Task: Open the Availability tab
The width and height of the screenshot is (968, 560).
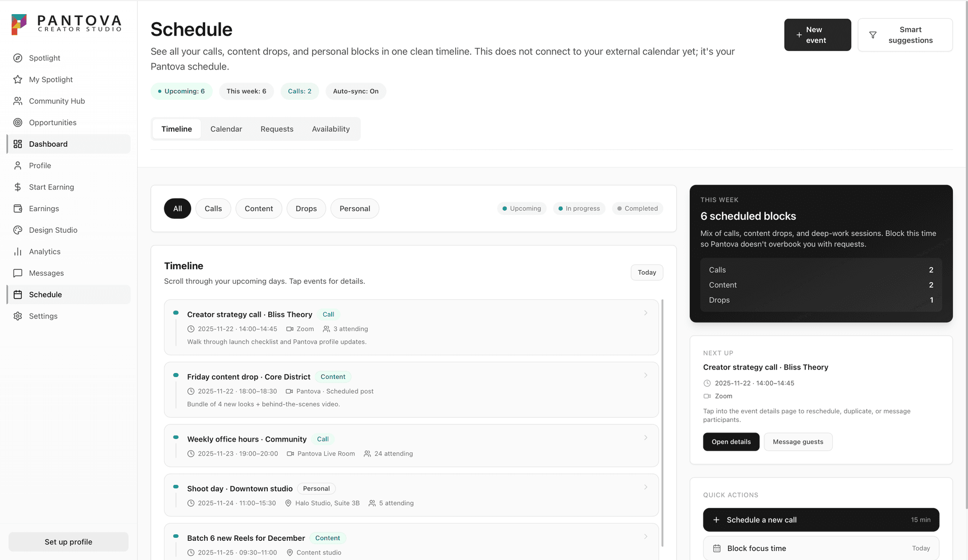Action: tap(331, 129)
